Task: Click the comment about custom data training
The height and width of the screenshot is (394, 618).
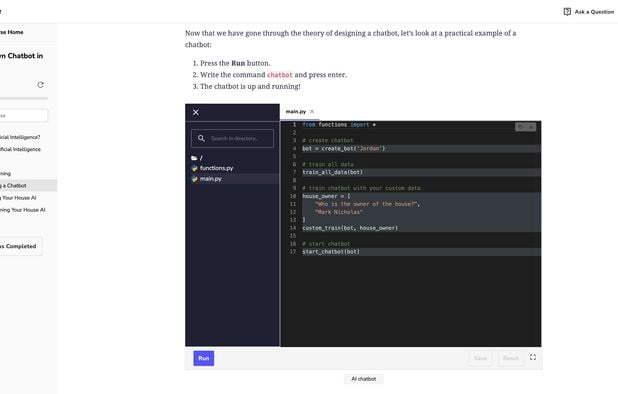Action: pyautogui.click(x=361, y=188)
